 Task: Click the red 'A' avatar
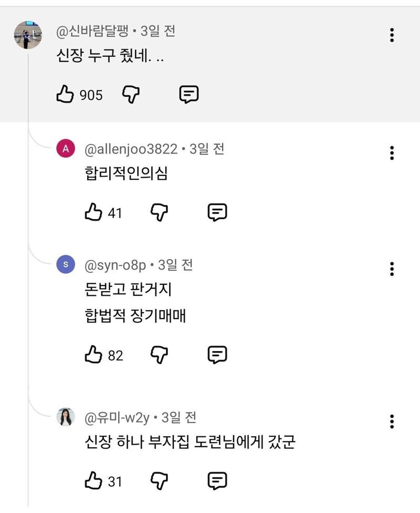pos(66,149)
